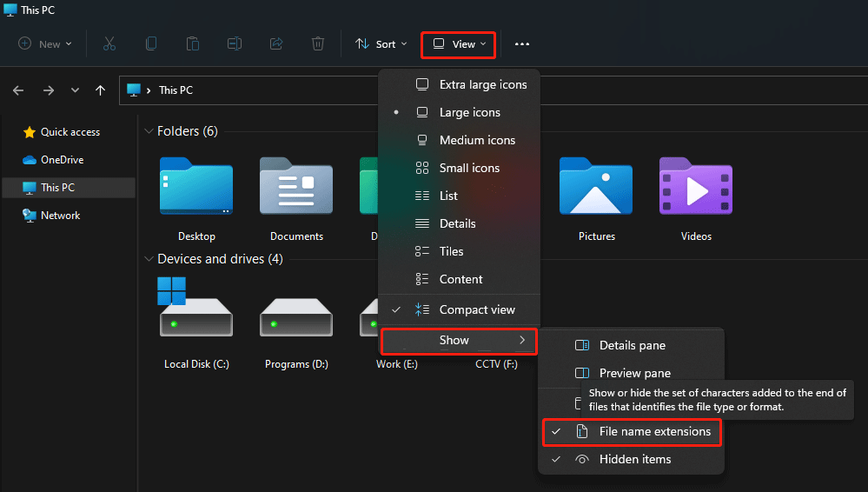Select Quick access in the sidebar
The width and height of the screenshot is (868, 492).
tap(70, 132)
